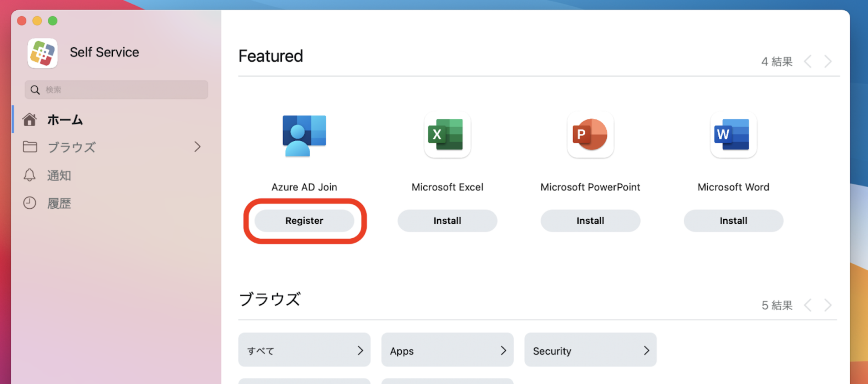
Task: Select the Microsoft Excel app icon
Action: (x=447, y=135)
